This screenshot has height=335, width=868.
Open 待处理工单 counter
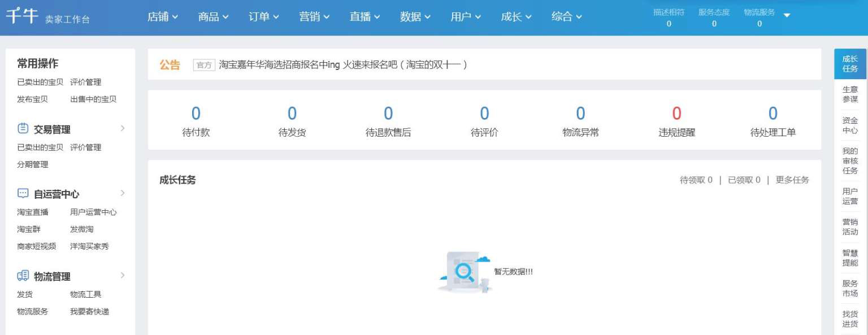point(772,121)
